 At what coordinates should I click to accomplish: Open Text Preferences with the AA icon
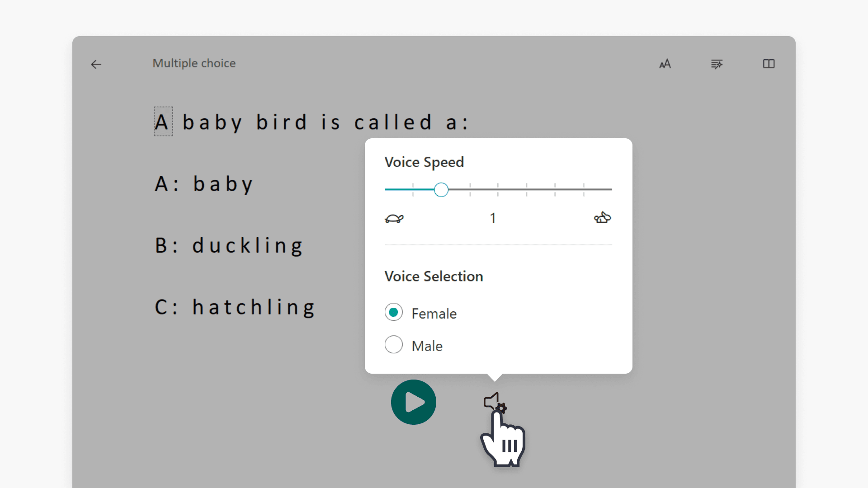(665, 64)
